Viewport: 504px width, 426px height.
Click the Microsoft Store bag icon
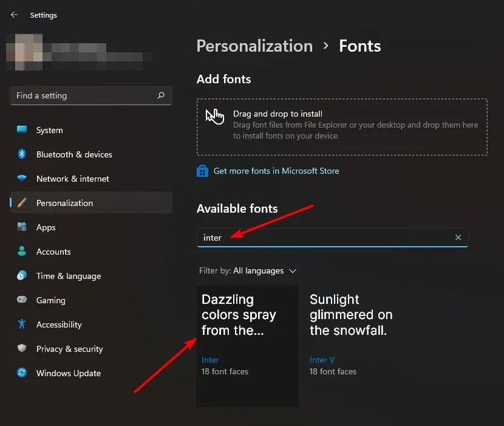pyautogui.click(x=202, y=171)
